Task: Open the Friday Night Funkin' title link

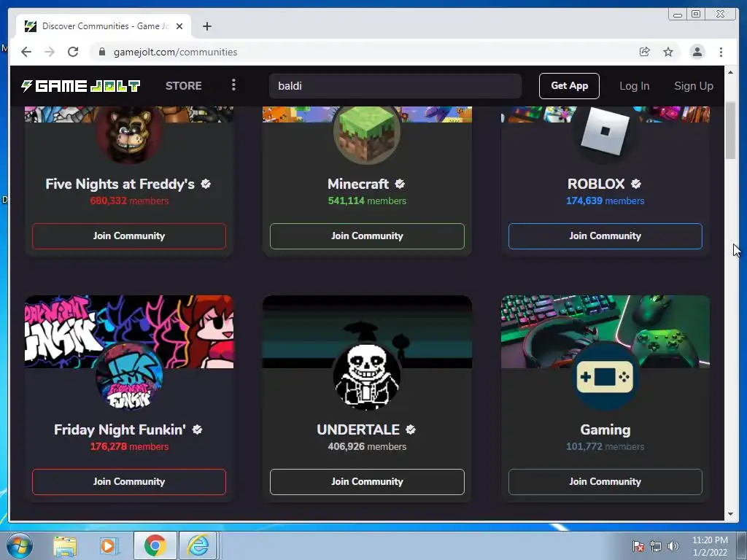Action: (120, 429)
